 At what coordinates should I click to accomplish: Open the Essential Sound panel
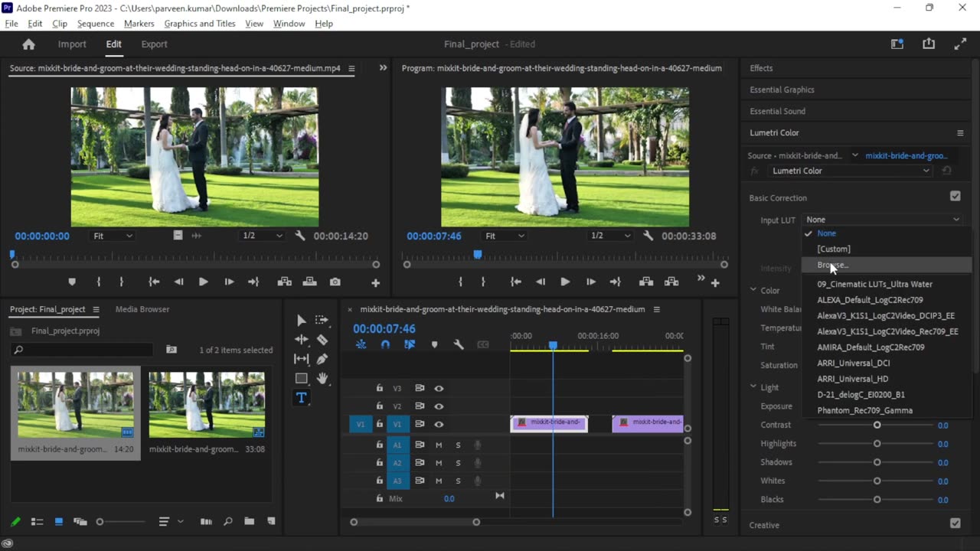(x=777, y=111)
